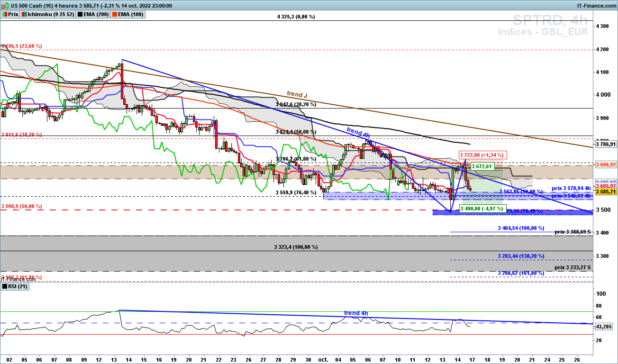Click the blue '3 404,54 (100,00 %)' label

tap(521, 228)
